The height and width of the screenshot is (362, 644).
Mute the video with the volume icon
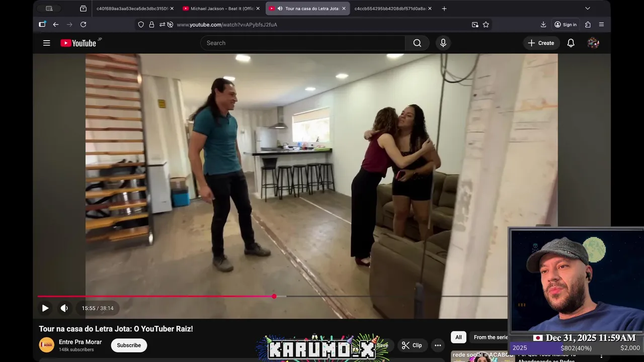click(64, 308)
